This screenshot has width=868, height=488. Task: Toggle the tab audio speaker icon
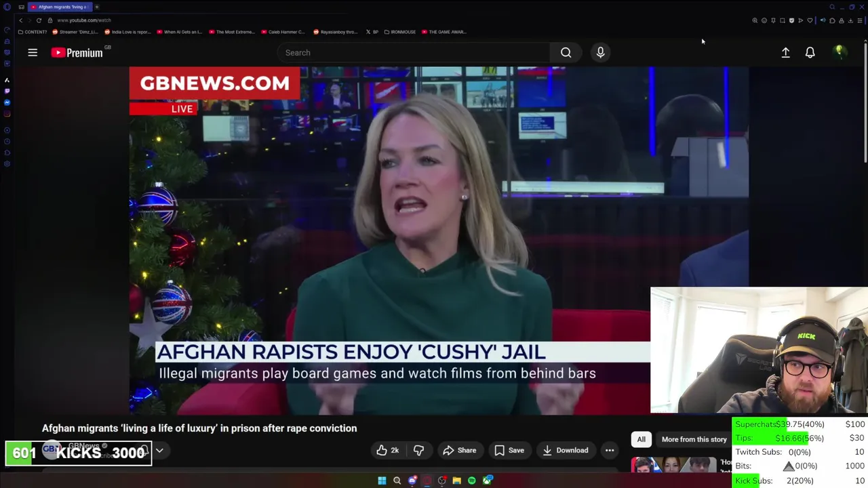tap(823, 20)
